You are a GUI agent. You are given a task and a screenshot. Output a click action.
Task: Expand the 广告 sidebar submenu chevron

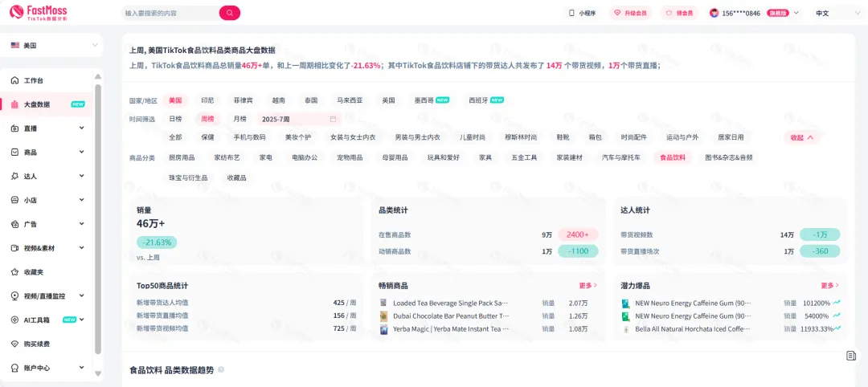[82, 224]
